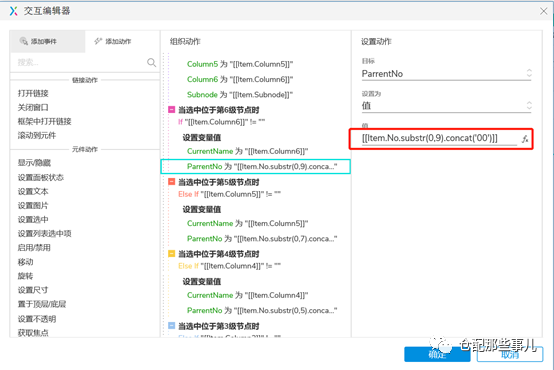Select the 移动 action
Image resolution: width=554 pixels, height=370 pixels.
(25, 262)
